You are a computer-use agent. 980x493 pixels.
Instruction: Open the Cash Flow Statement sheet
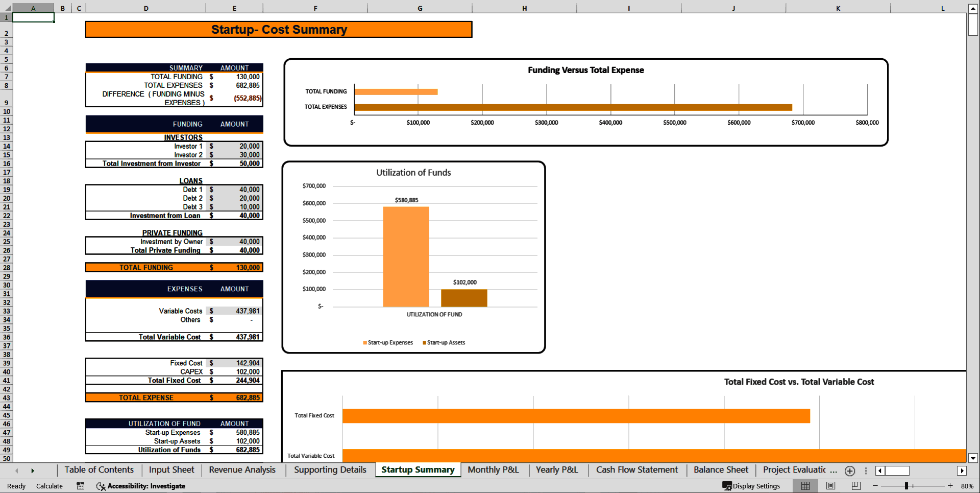[x=636, y=470]
